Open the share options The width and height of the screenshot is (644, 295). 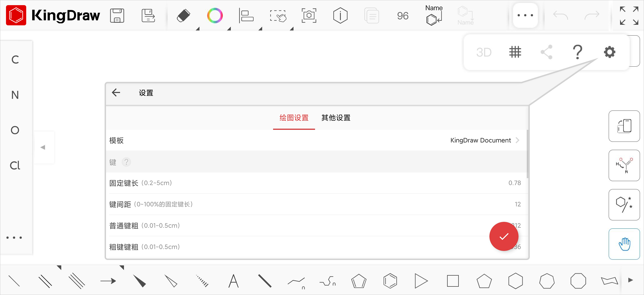click(547, 52)
